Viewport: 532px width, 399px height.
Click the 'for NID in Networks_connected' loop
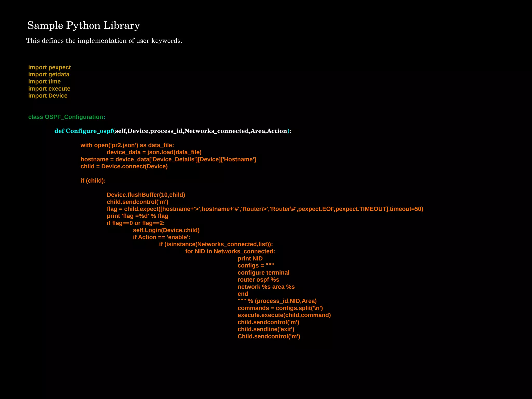click(x=230, y=251)
